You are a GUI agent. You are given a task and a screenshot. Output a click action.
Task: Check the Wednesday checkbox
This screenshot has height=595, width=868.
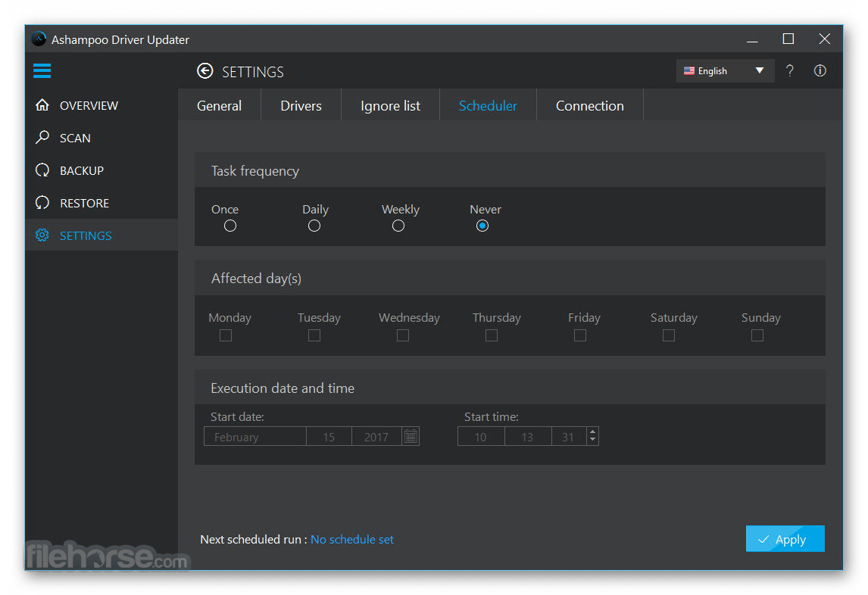[402, 335]
